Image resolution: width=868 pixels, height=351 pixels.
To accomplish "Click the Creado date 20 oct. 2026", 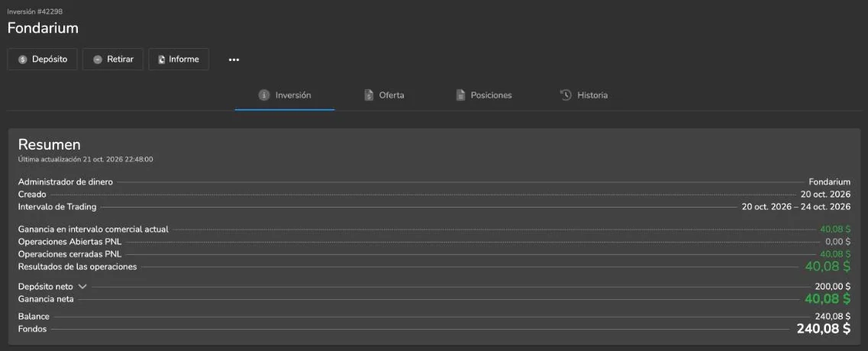I will (x=825, y=195).
